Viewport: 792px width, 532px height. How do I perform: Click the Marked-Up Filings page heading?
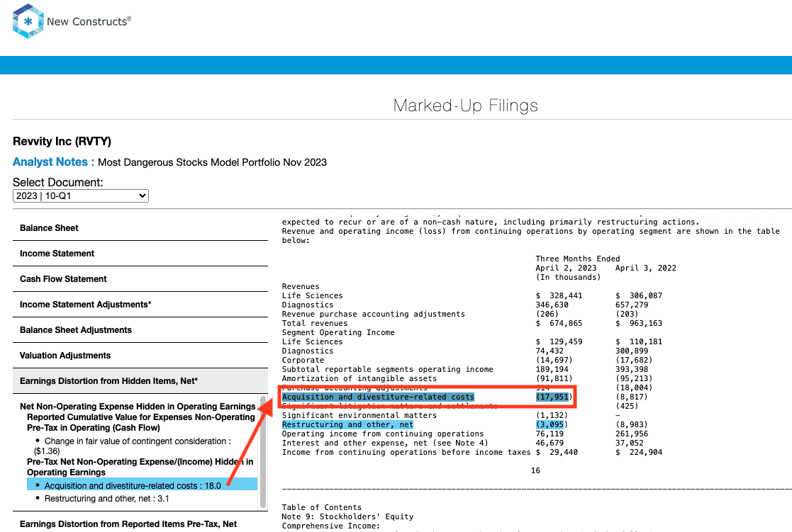pos(465,106)
